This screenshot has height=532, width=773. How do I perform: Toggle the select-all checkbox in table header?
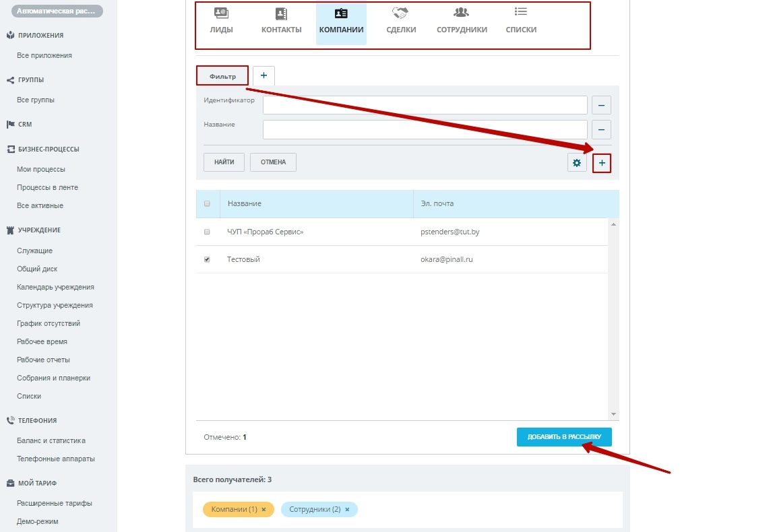point(207,204)
